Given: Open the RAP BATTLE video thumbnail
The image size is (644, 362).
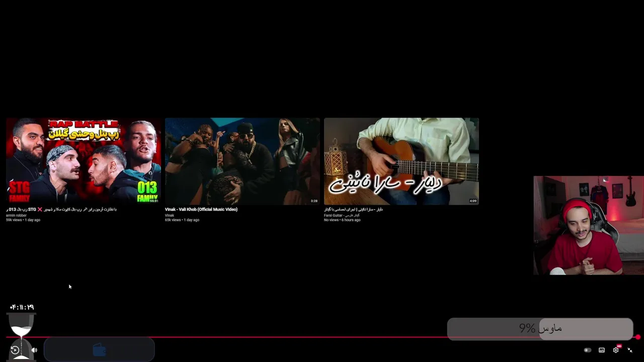Looking at the screenshot, I should (84, 161).
